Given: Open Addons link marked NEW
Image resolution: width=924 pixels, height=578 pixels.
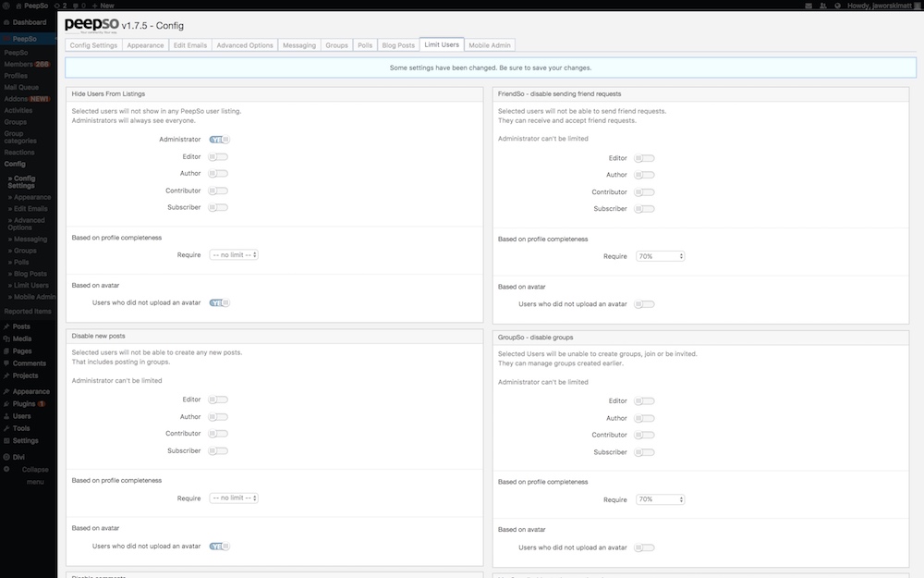Looking at the screenshot, I should 27,99.
